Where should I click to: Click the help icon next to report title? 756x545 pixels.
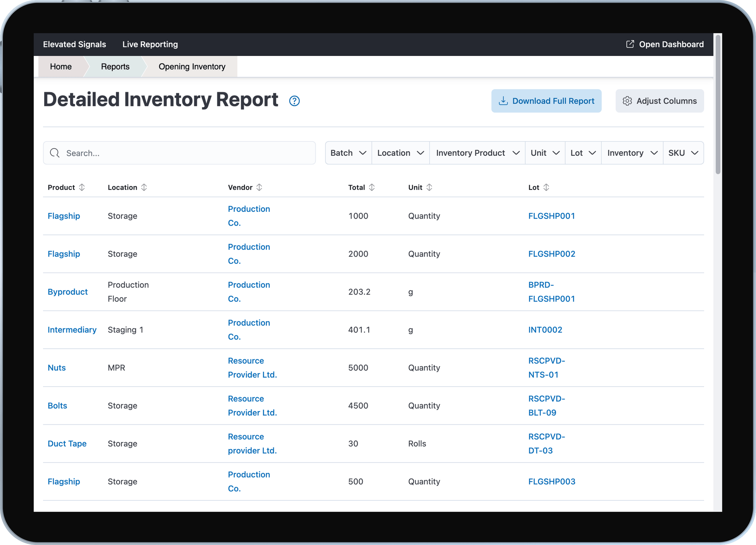[294, 101]
